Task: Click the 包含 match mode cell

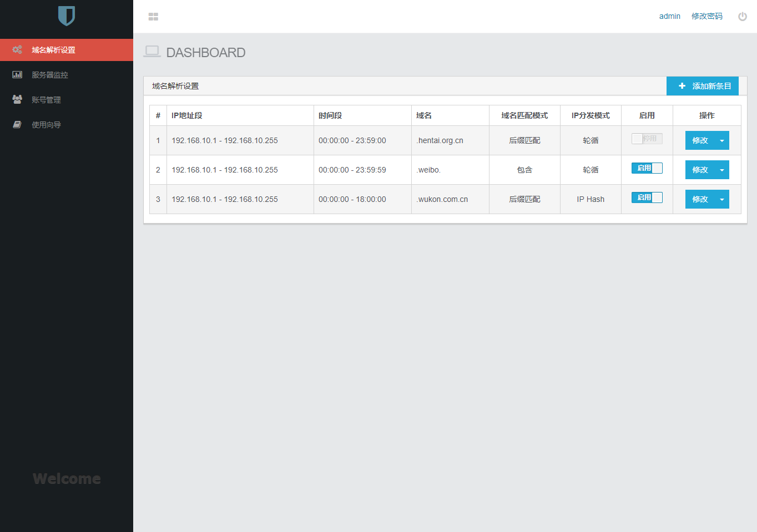Action: click(x=524, y=170)
